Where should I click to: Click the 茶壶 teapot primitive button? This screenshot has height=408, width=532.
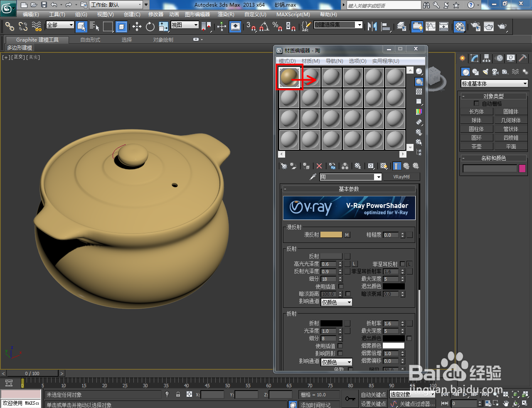(476, 146)
